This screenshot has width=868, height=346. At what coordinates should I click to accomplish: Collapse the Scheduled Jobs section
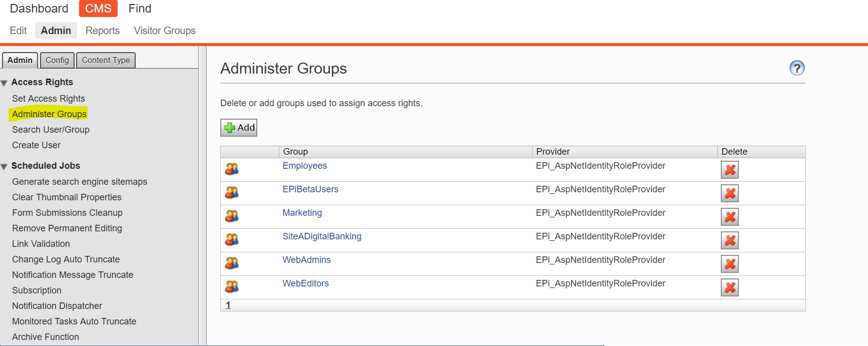point(5,167)
